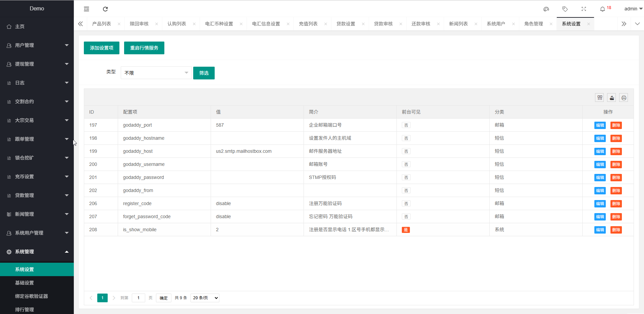Switch to the 产品列表 tab
Image resolution: width=644 pixels, height=314 pixels.
(102, 24)
